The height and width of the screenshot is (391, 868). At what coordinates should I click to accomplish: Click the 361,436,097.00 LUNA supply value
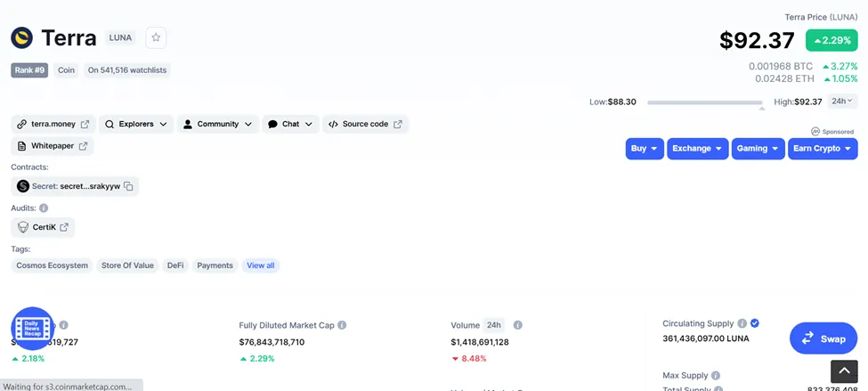click(x=706, y=338)
